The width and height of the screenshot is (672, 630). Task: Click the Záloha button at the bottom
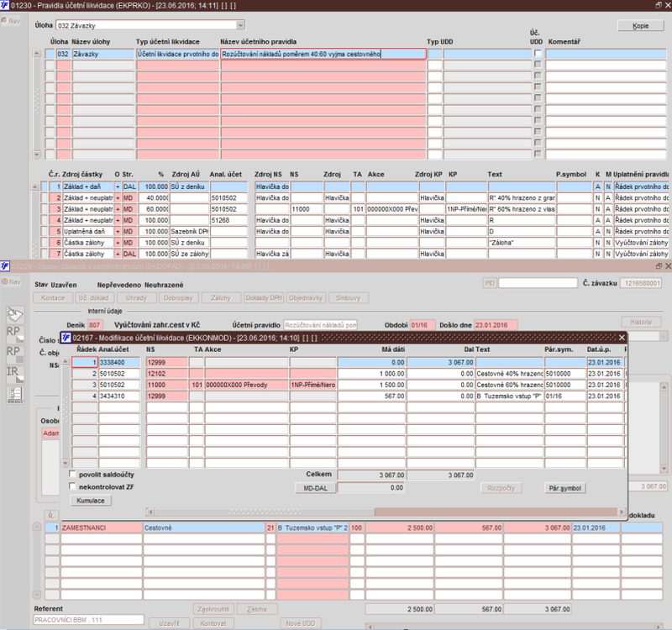coord(257,609)
